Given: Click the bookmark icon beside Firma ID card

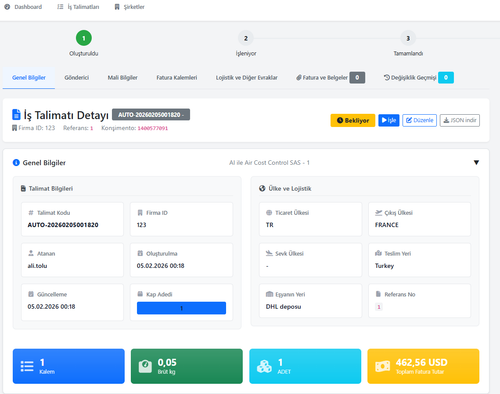Looking at the screenshot, I should (140, 213).
